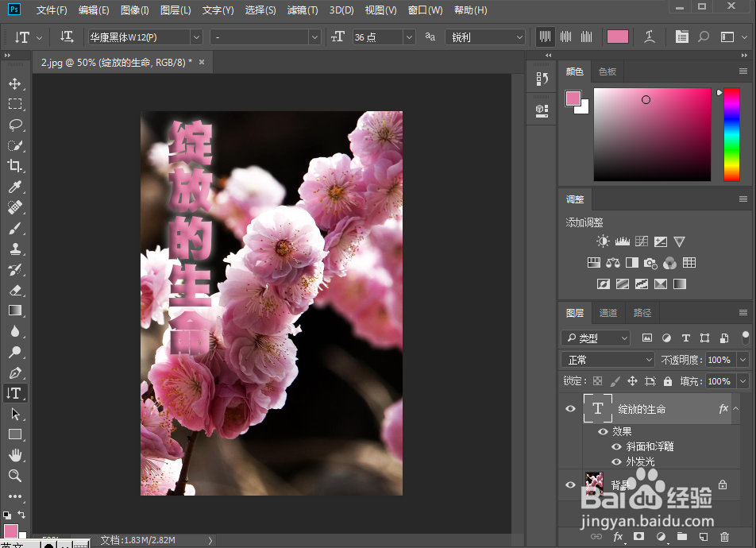The width and height of the screenshot is (756, 548).
Task: Add Photo Filter adjustment
Action: point(650,262)
